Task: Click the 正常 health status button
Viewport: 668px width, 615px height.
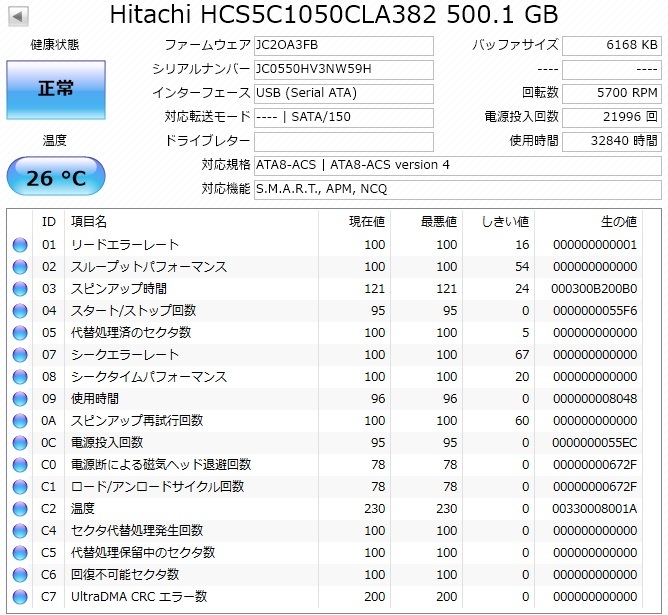Action: 56,89
